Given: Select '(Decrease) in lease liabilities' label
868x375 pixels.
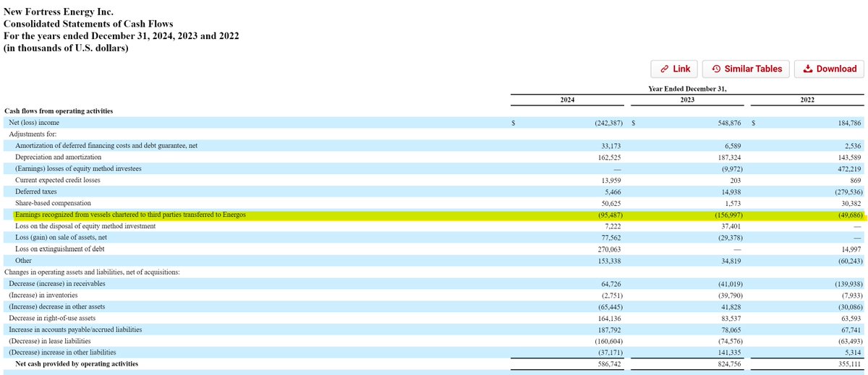Looking at the screenshot, I should 50,340.
